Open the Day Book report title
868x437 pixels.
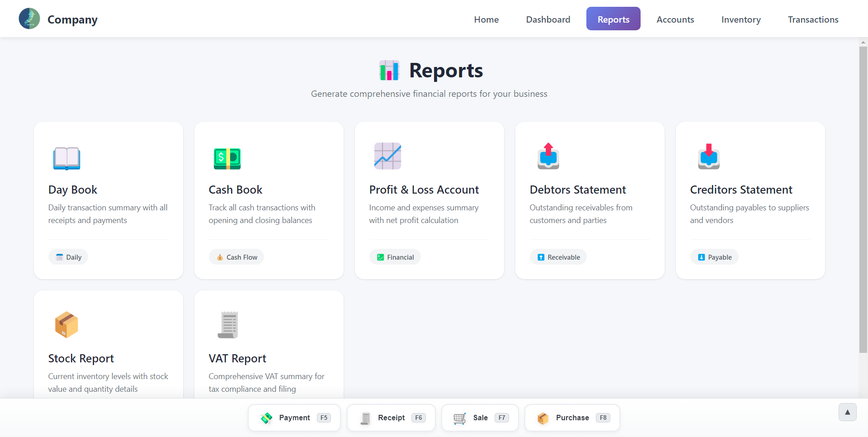[x=73, y=190]
